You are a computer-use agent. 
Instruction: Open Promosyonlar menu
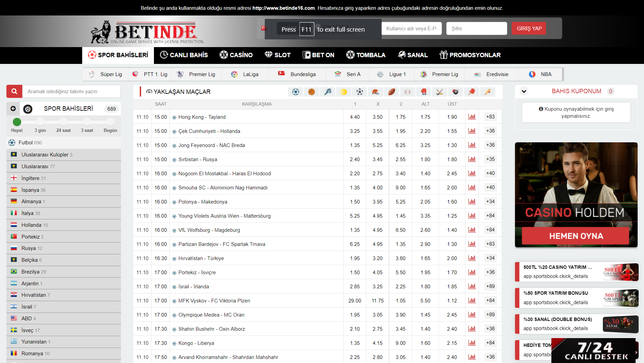tap(470, 55)
